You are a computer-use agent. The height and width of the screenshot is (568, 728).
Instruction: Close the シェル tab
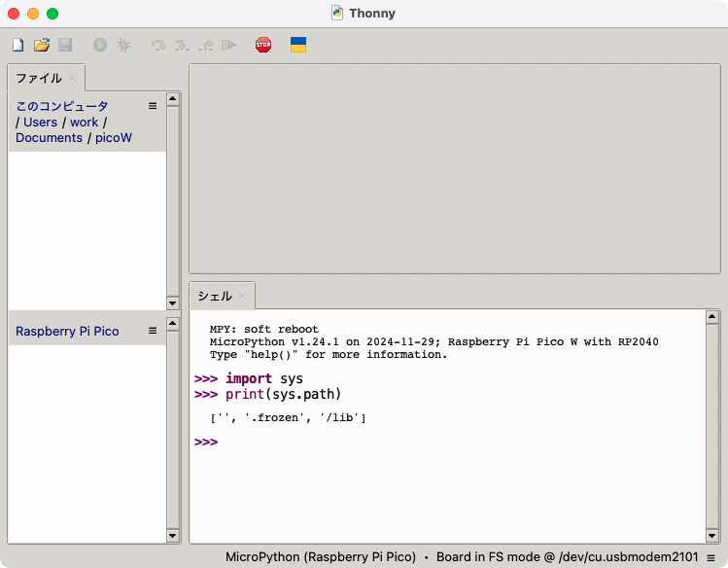click(242, 296)
